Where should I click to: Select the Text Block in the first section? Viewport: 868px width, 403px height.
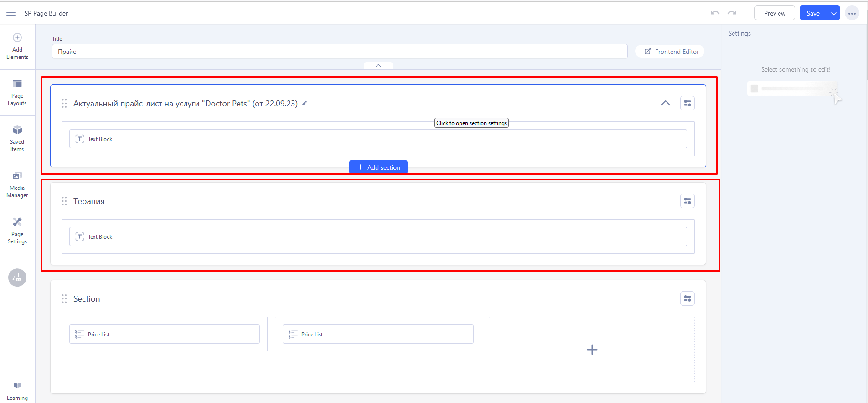pos(378,139)
